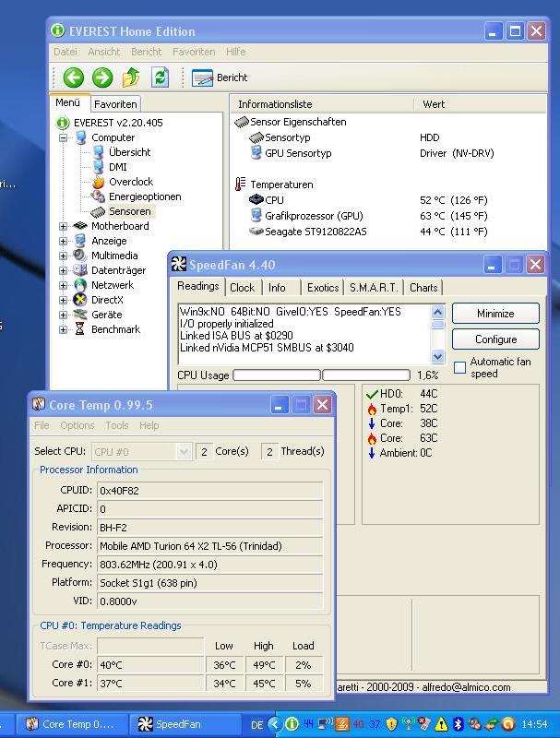Screen dimensions: 560x738
Task: Open the Hilfe menu in EVEREST
Action: [235, 52]
